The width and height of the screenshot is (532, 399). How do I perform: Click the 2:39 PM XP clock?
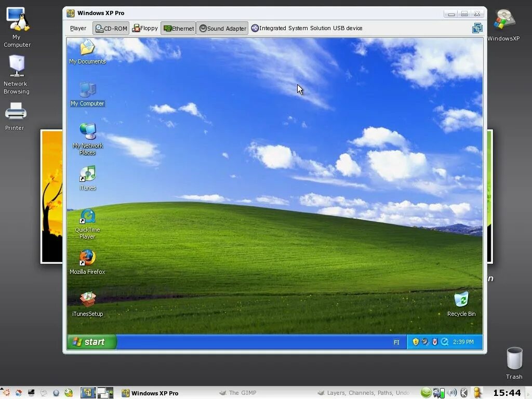point(463,342)
